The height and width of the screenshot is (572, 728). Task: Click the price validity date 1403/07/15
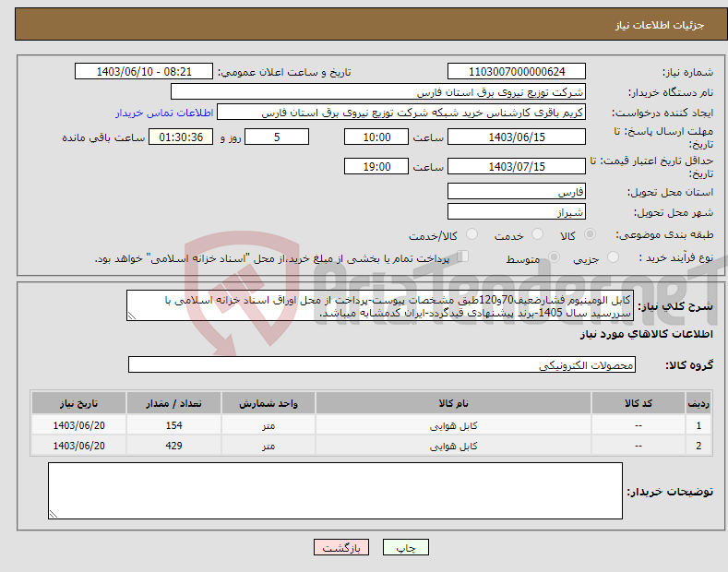[517, 166]
